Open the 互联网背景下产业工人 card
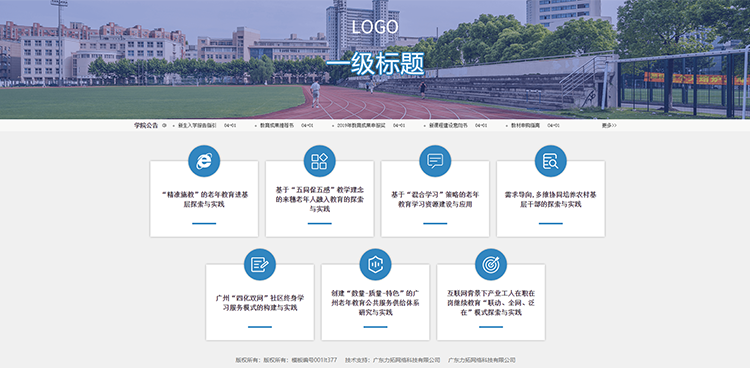The width and height of the screenshot is (750, 368). pos(491,302)
